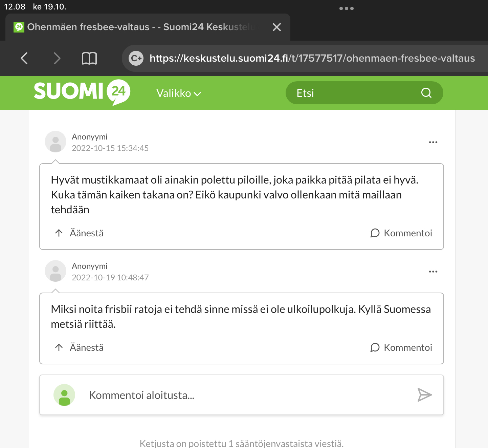Open options menu for the 2022-10-19 comment
The width and height of the screenshot is (488, 448).
pyautogui.click(x=433, y=272)
